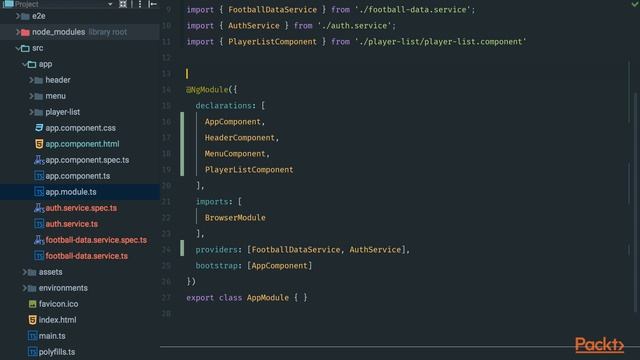Expand the menu folder
The image size is (640, 360).
coord(31,96)
